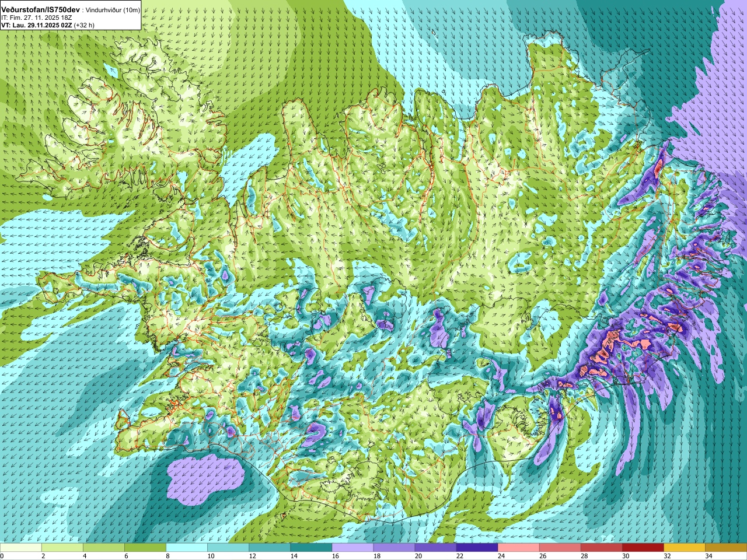Select the violet 20–22 legend swatch

pyautogui.click(x=435, y=548)
